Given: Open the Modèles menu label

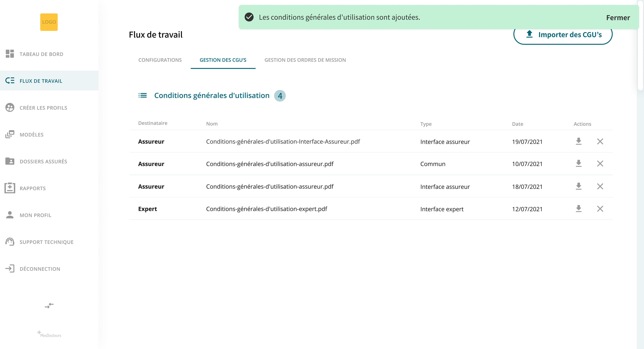Looking at the screenshot, I should 32,135.
